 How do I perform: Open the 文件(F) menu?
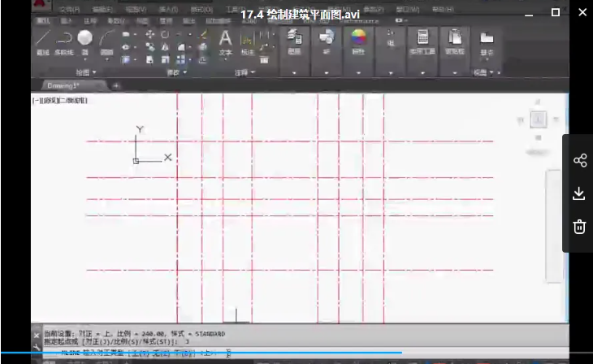(70, 10)
